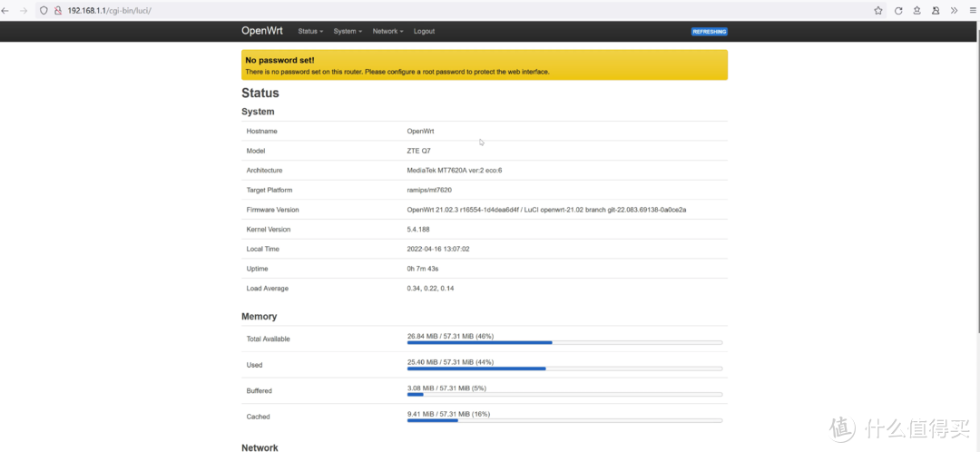Open the browser hamburger menu

coord(973,10)
